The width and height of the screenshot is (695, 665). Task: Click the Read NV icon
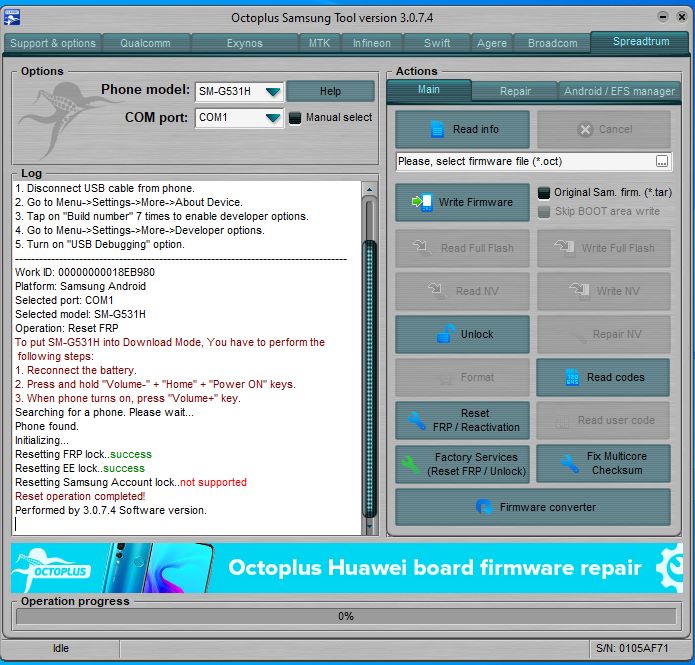click(x=437, y=291)
